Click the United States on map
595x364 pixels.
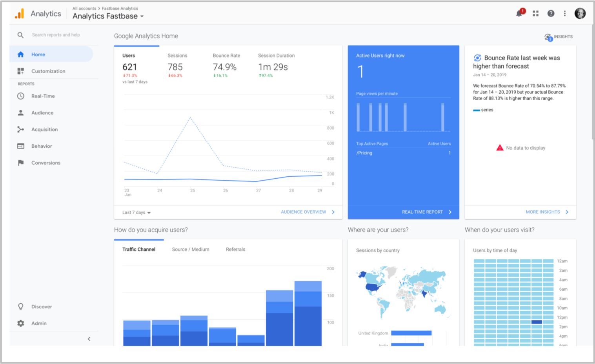373,288
